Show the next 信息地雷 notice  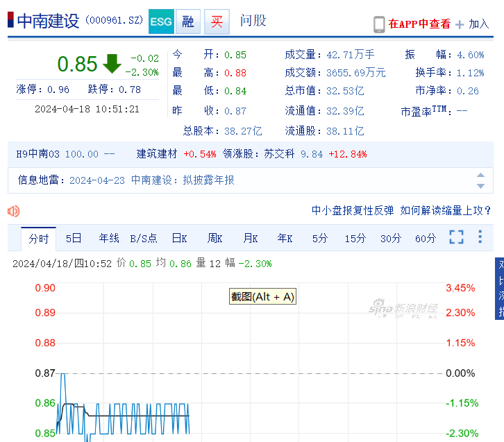tap(480, 187)
